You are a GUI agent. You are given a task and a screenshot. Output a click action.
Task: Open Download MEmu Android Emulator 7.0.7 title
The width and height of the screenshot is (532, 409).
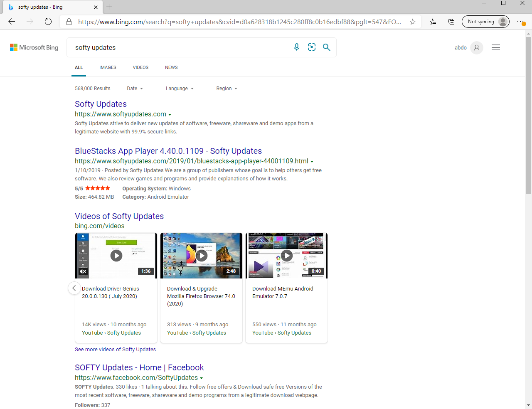click(x=283, y=292)
